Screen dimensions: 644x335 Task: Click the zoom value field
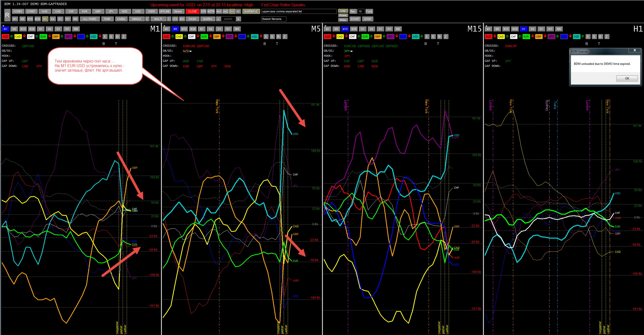tap(228, 19)
